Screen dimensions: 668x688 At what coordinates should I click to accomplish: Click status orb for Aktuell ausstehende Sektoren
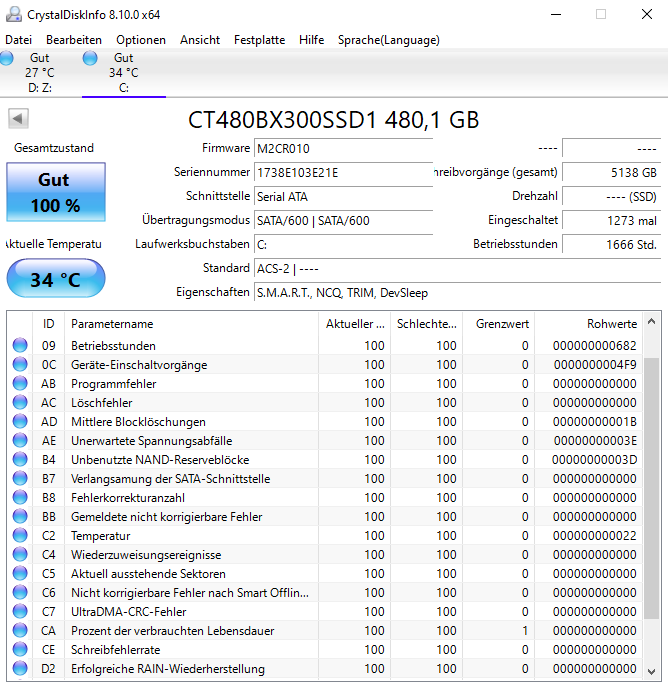tap(20, 573)
